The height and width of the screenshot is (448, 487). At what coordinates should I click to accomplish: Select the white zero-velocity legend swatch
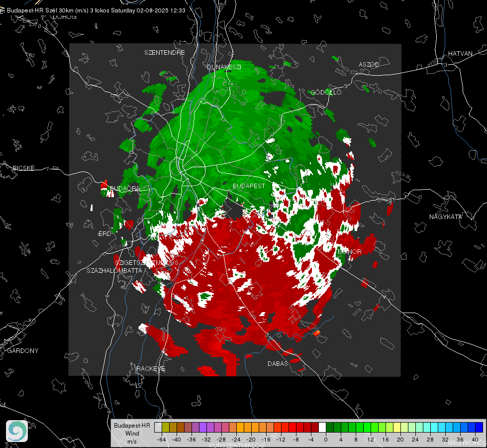(322, 427)
